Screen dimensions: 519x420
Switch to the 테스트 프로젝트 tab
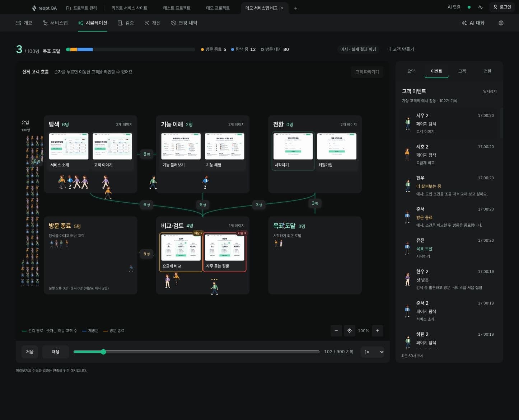(x=177, y=8)
